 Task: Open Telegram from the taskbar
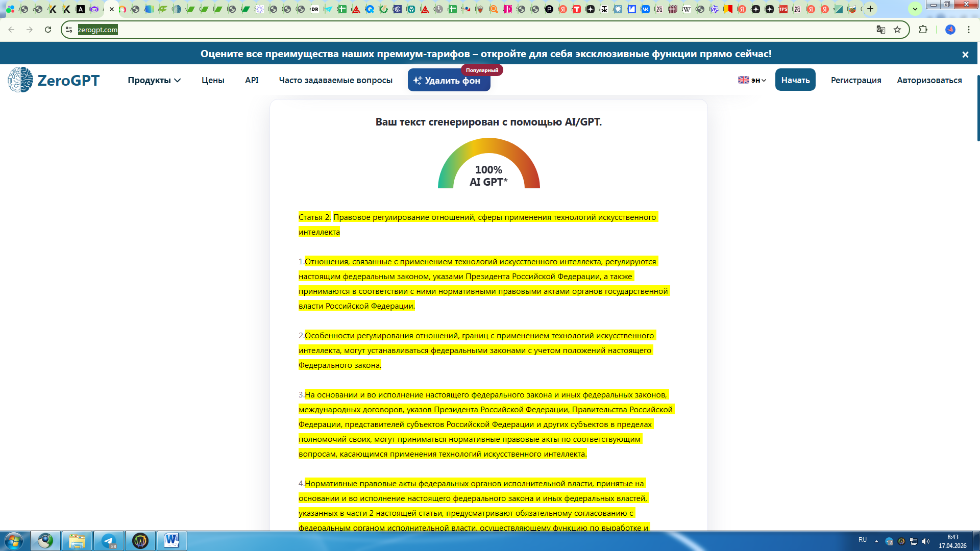click(109, 541)
